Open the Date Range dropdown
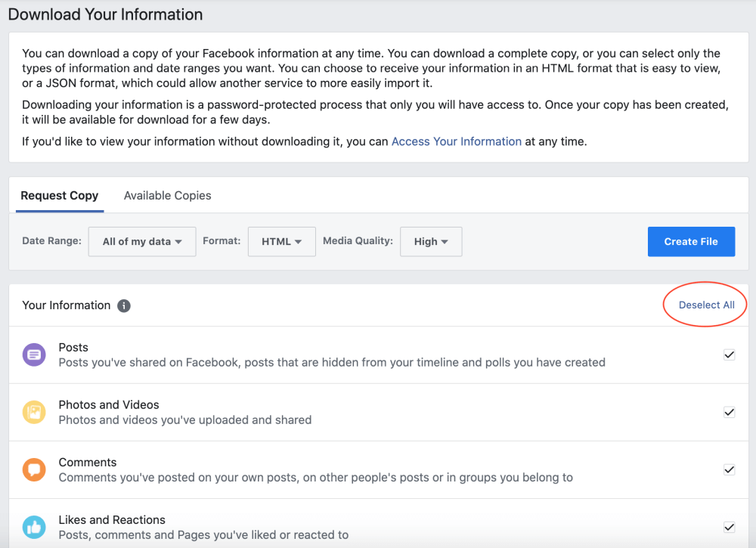756x548 pixels. tap(142, 241)
